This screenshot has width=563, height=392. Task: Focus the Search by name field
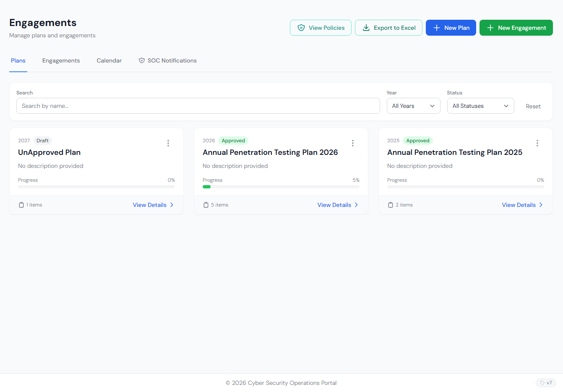point(198,106)
